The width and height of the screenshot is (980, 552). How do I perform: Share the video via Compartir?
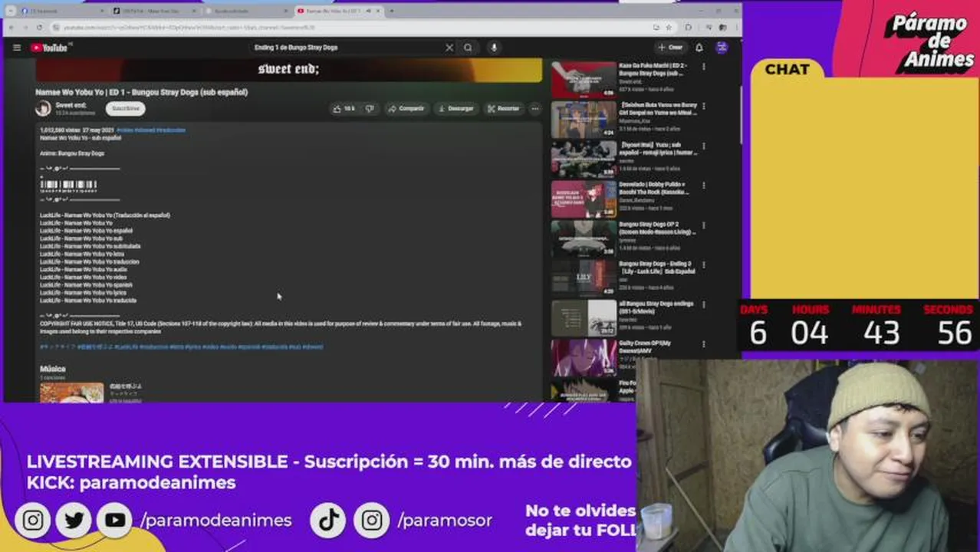pyautogui.click(x=406, y=109)
